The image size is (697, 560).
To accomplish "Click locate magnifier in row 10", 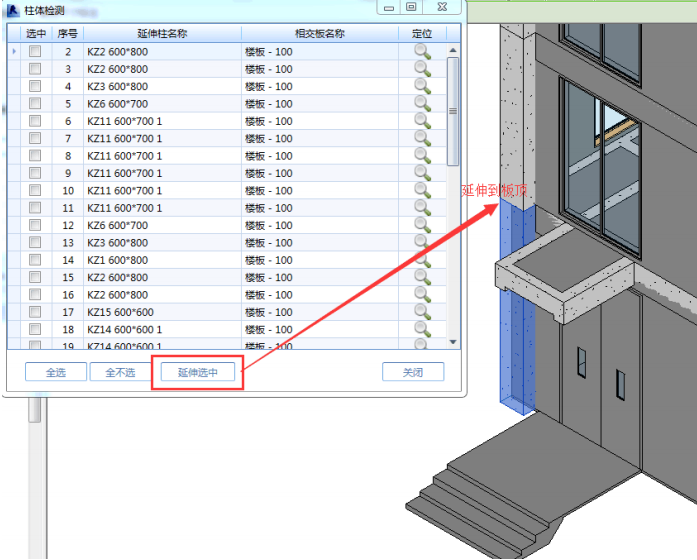I will click(422, 190).
